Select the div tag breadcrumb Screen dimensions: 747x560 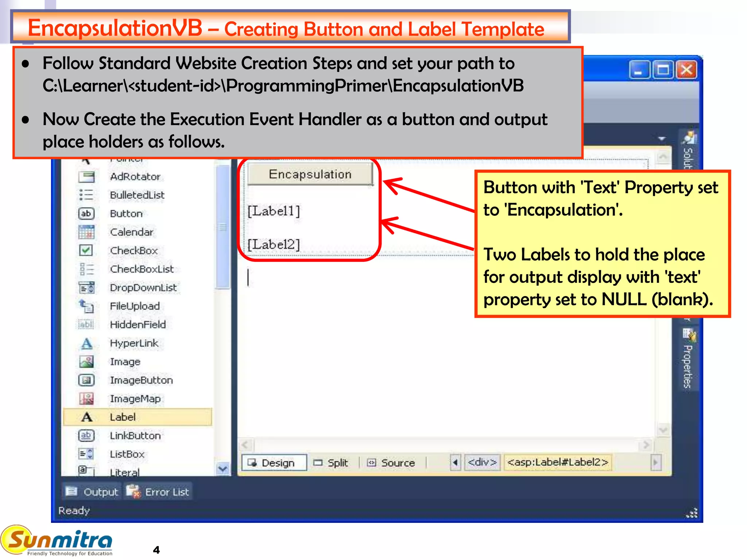pyautogui.click(x=482, y=463)
